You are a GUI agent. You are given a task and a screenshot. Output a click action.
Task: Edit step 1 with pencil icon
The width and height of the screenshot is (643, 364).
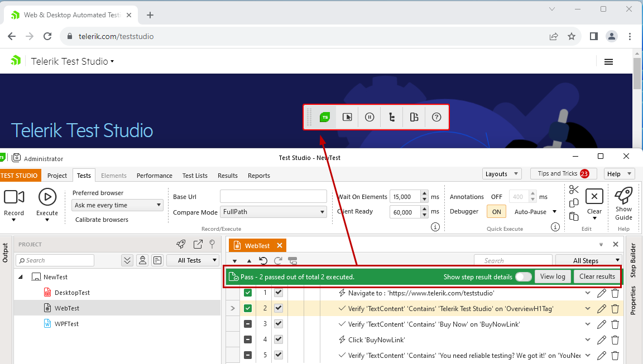(601, 293)
